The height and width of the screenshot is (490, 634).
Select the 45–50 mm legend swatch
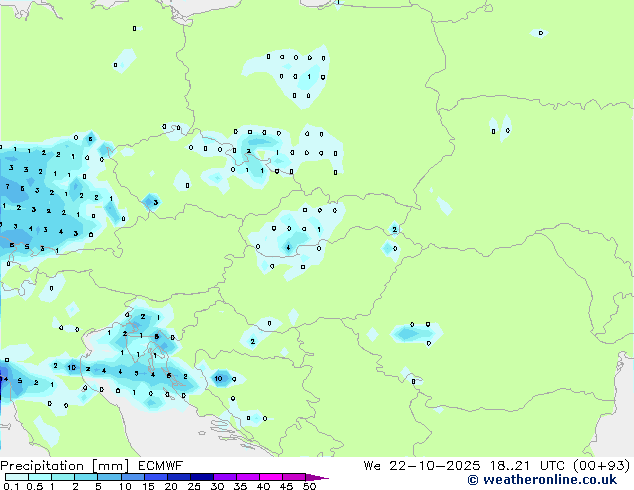294,477
